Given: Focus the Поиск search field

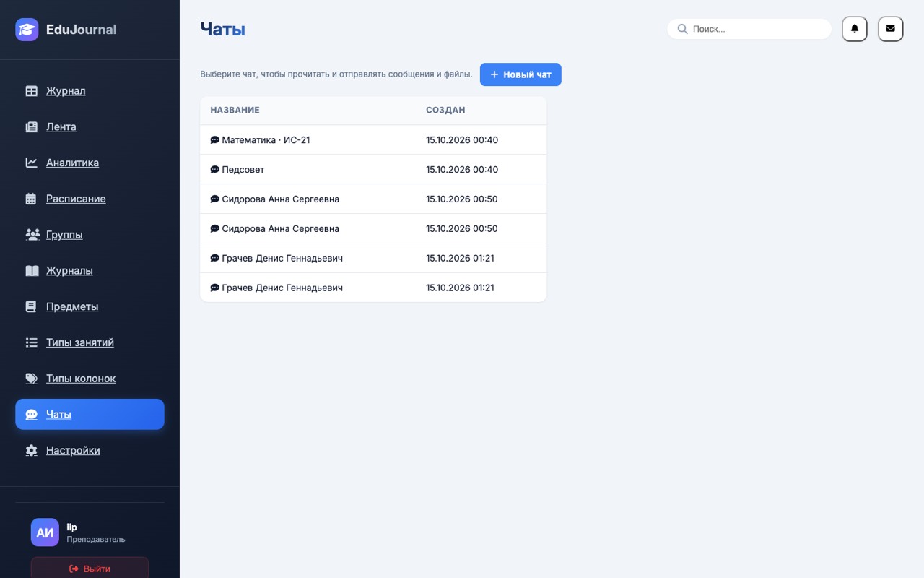Looking at the screenshot, I should pyautogui.click(x=749, y=29).
